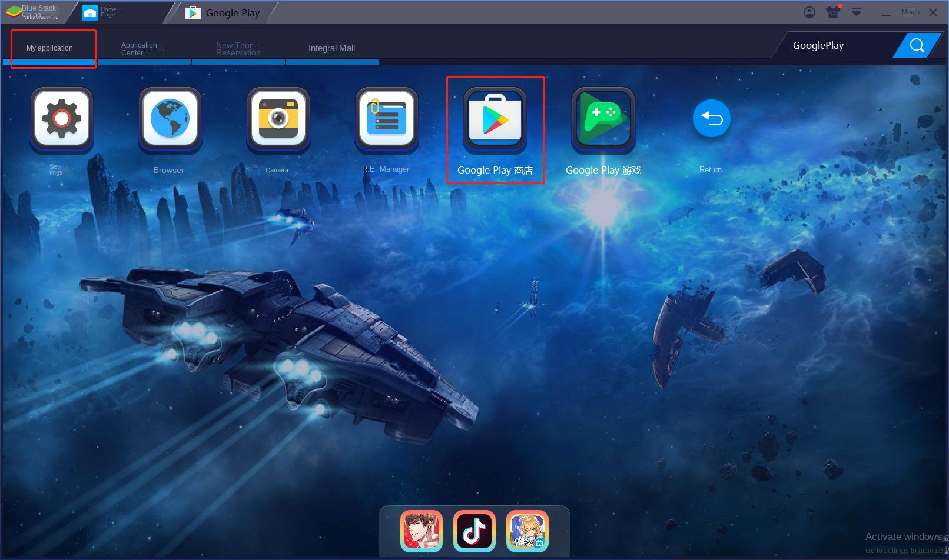Open the red-haired character game in dock
The width and height of the screenshot is (949, 560).
pyautogui.click(x=422, y=531)
